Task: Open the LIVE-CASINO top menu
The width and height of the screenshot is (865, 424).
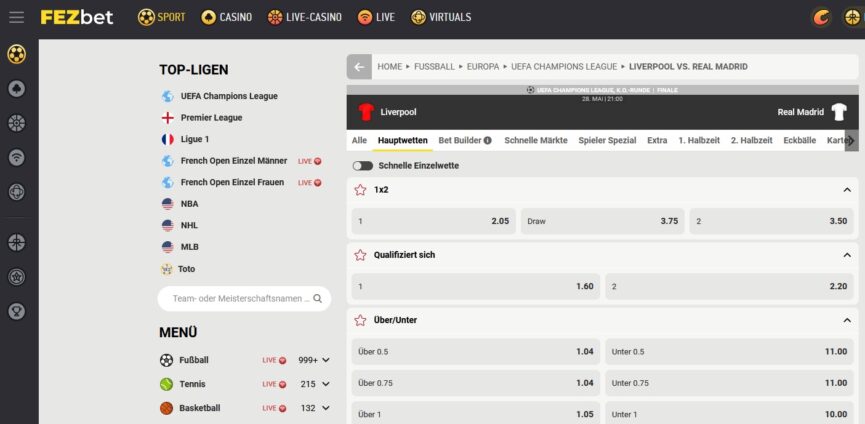Action: [x=305, y=18]
